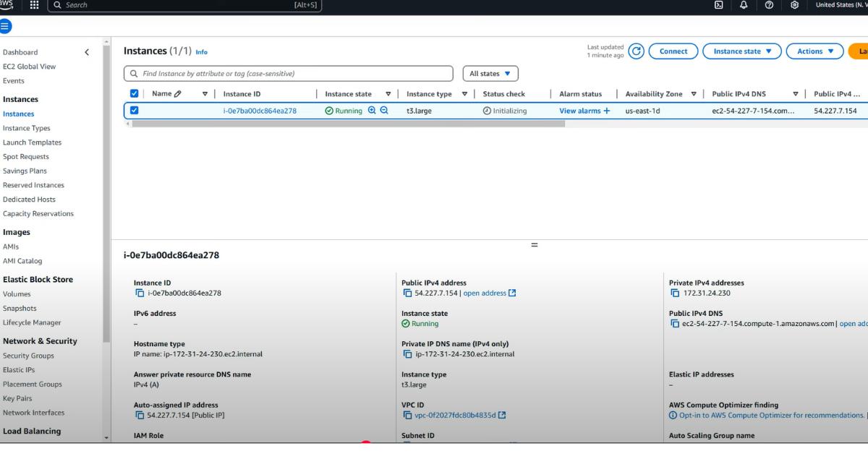Click open address link beside Public IPv4
The image size is (868, 454).
pos(485,293)
